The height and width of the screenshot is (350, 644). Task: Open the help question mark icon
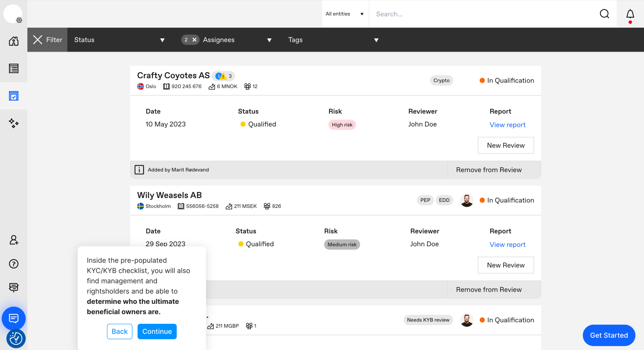tap(13, 264)
